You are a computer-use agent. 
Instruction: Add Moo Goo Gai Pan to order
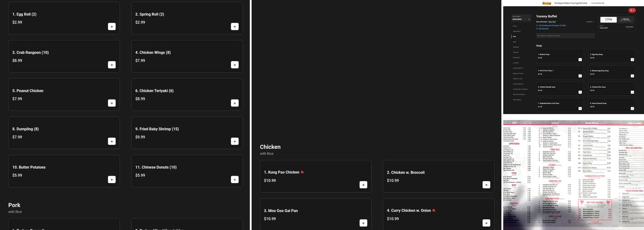coord(363,223)
